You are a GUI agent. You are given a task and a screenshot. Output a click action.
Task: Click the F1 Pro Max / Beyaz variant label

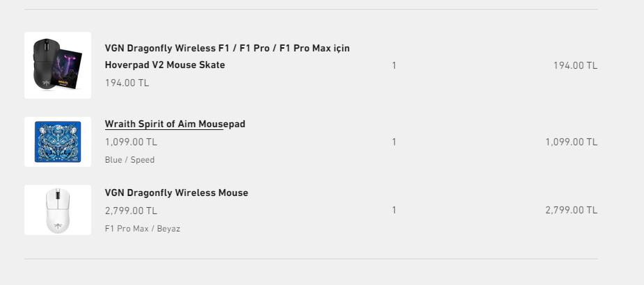point(142,228)
